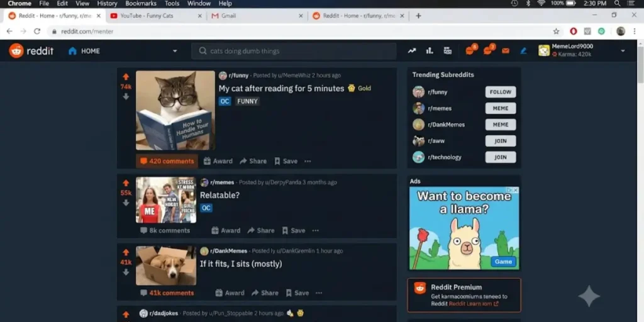Image resolution: width=644 pixels, height=322 pixels.
Task: Close the YouTube - Funny Cats tab
Action: click(199, 16)
